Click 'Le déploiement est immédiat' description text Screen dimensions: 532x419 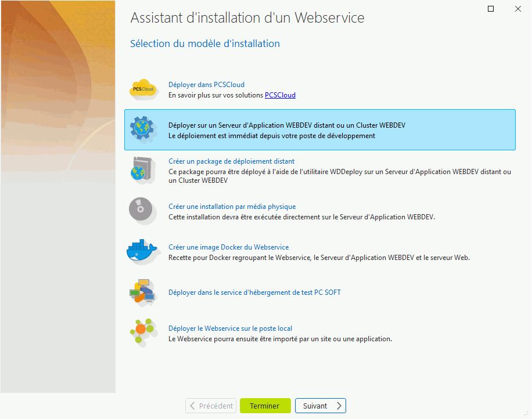272,136
